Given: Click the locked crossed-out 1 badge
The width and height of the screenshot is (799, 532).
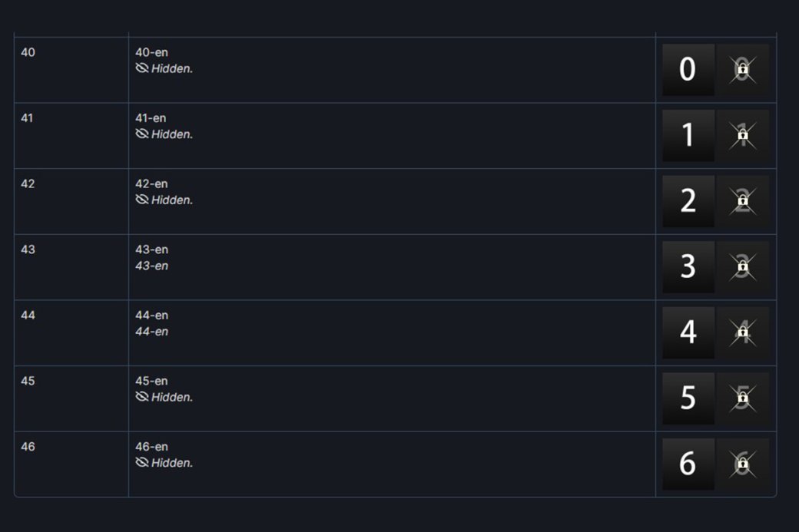Looking at the screenshot, I should click(x=742, y=135).
